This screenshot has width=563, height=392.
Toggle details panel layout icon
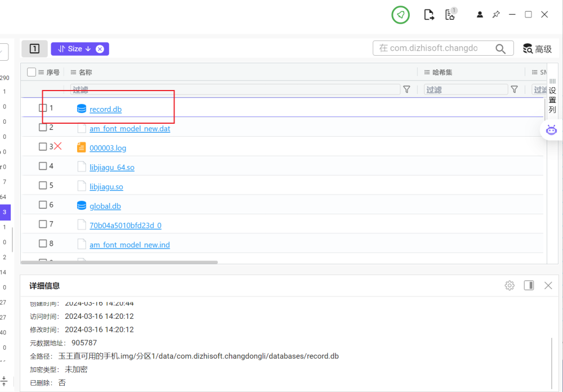point(529,286)
